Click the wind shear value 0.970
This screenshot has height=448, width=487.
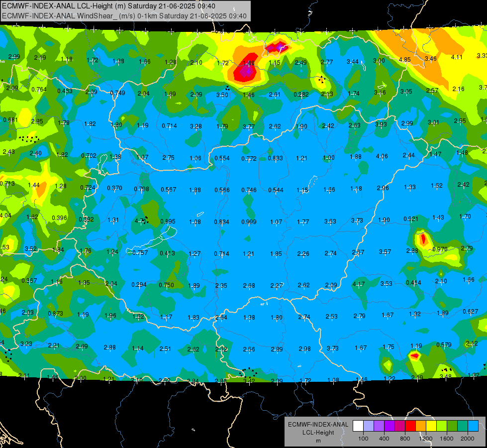(x=440, y=249)
